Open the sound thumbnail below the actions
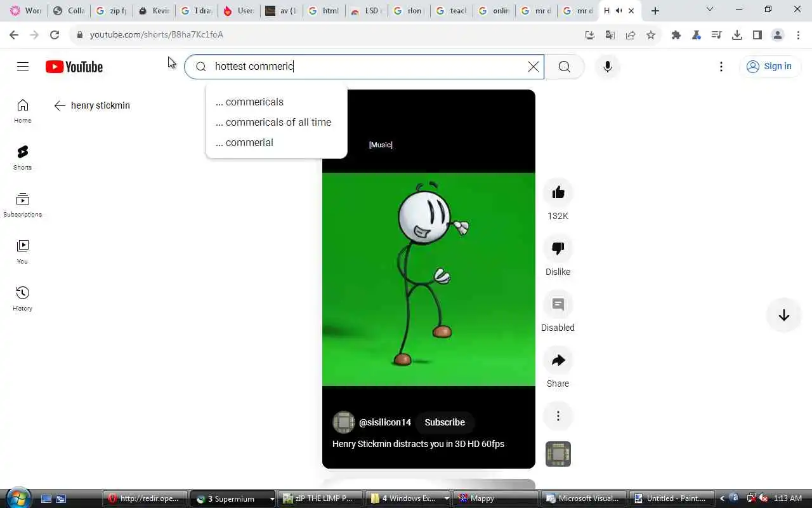 [558, 454]
